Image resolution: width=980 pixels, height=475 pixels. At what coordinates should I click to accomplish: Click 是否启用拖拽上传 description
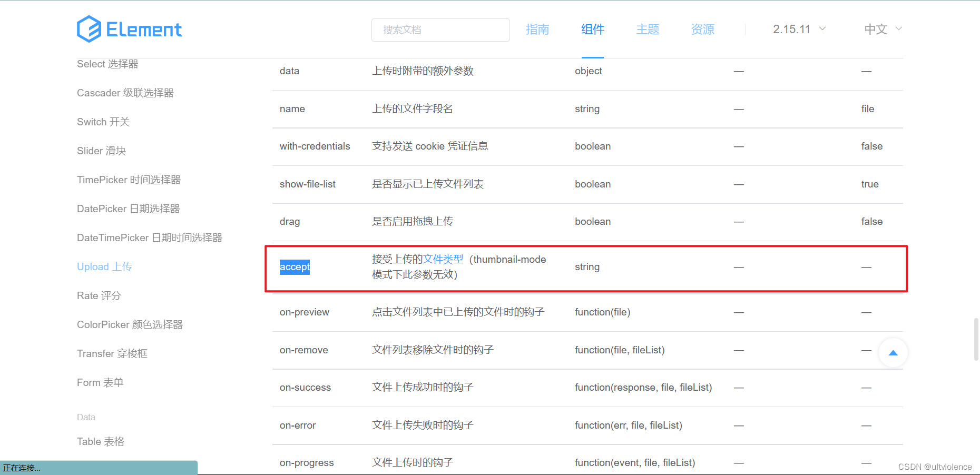click(x=413, y=222)
